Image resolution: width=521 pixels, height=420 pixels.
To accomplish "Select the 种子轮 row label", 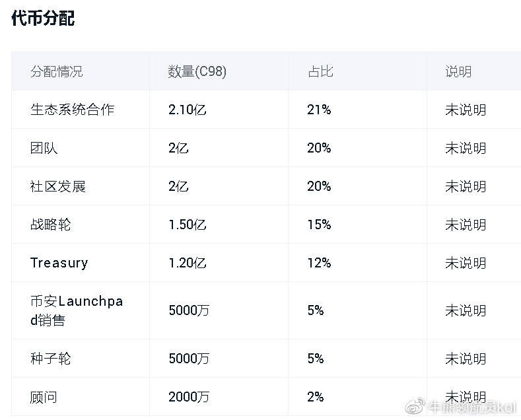I will (x=51, y=359).
